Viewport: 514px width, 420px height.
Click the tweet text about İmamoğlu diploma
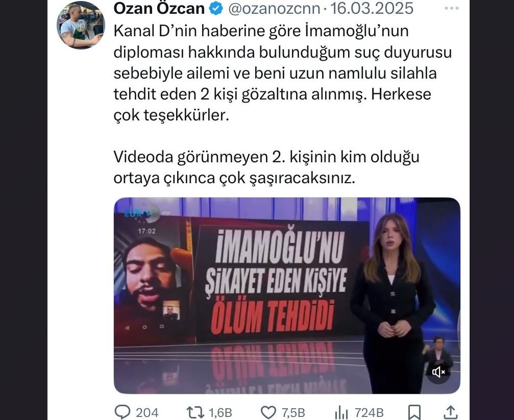[283, 73]
